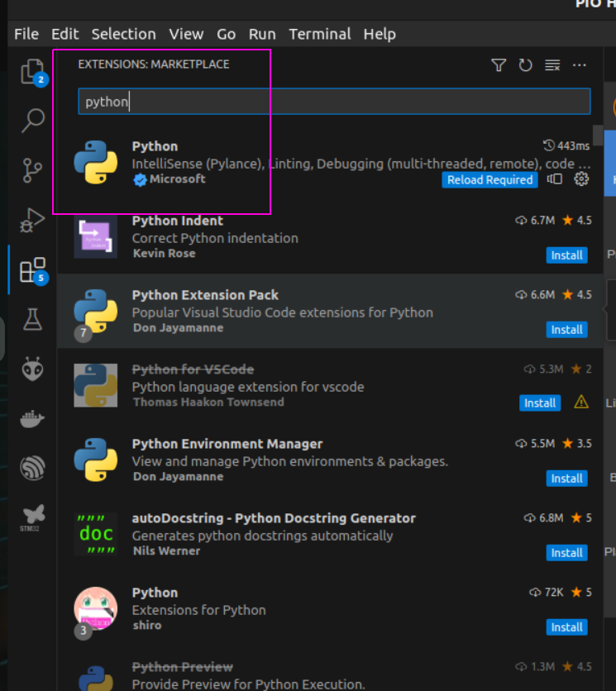Clear the extensions search results
Screen dimensions: 616x691
tap(552, 65)
